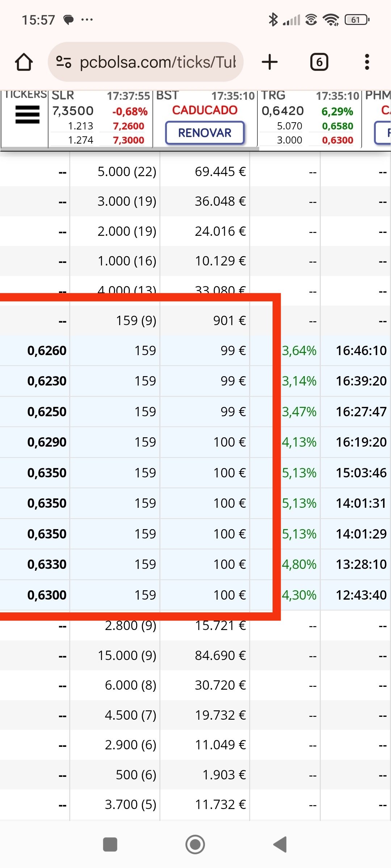Select amount 69.445 €
391x868 pixels.
(220, 171)
